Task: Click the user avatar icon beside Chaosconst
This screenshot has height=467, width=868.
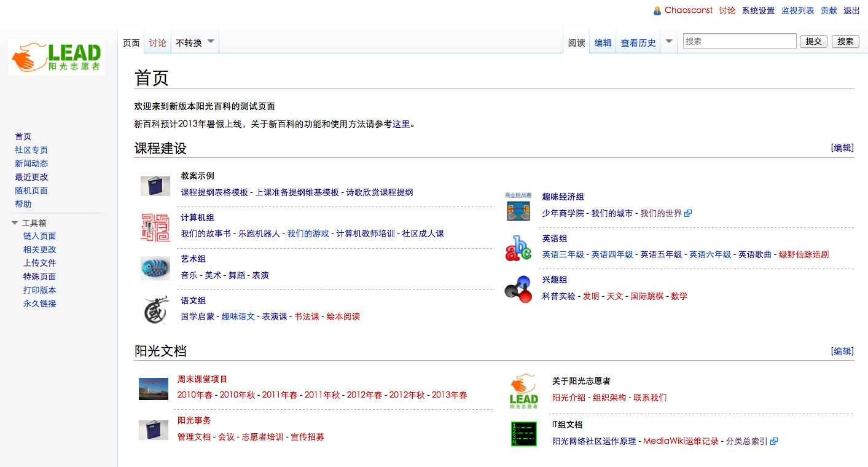Action: pyautogui.click(x=657, y=10)
